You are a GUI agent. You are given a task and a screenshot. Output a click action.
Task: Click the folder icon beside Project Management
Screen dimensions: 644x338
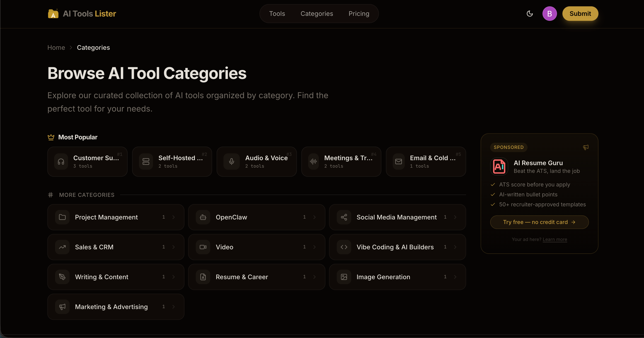[x=62, y=217]
